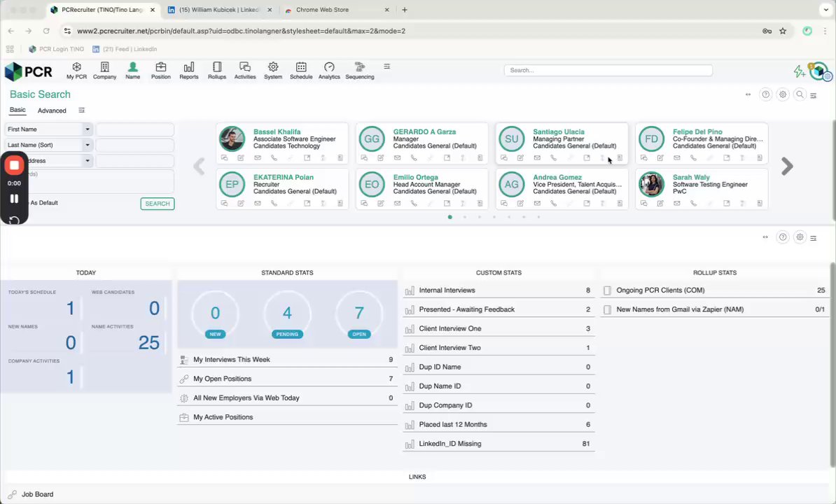Email Santiago Ulacia via envelope icon

click(x=537, y=157)
